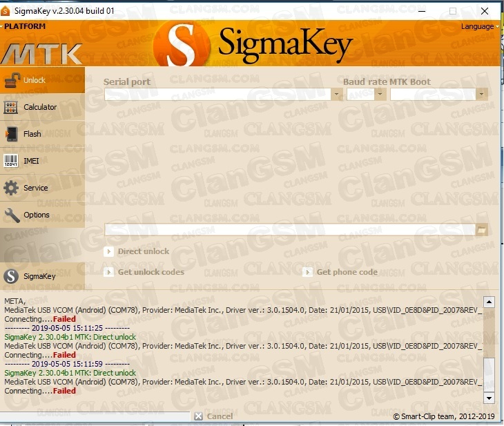Click the Service gear icon
Viewport: 504px width, 426px height.
11,188
